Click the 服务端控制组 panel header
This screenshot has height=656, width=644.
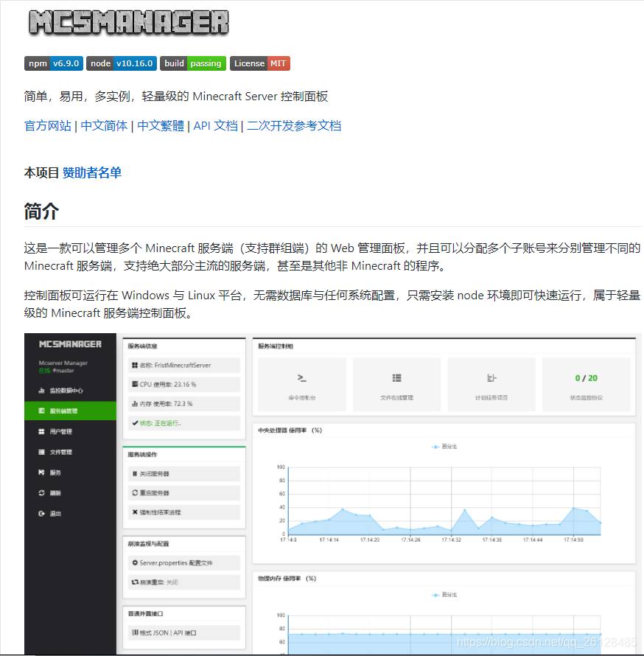coord(276,346)
